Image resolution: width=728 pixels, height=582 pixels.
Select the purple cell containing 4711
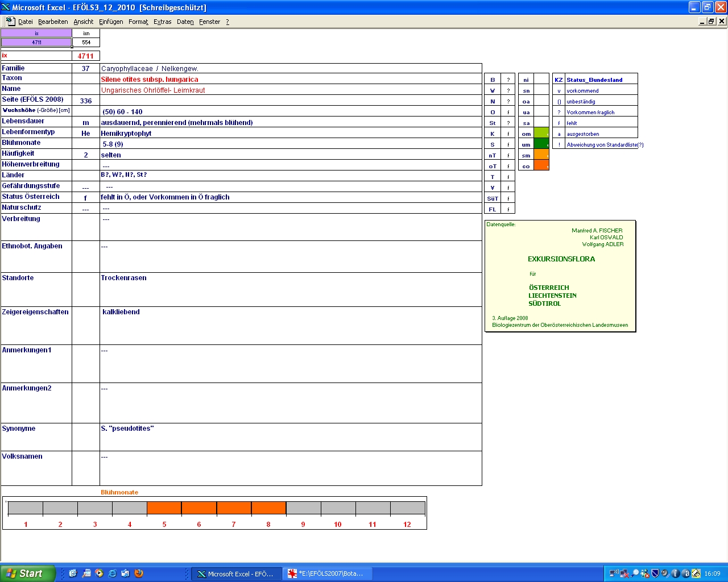pyautogui.click(x=36, y=42)
